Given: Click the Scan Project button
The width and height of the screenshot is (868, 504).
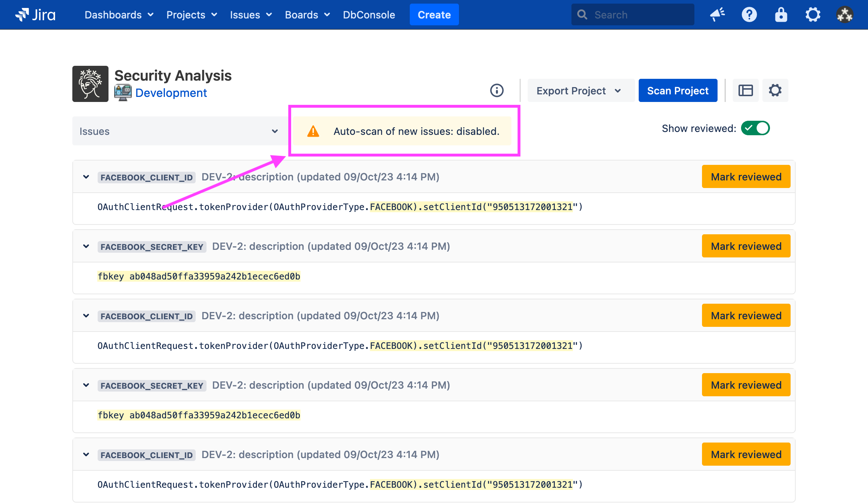Looking at the screenshot, I should click(x=678, y=91).
